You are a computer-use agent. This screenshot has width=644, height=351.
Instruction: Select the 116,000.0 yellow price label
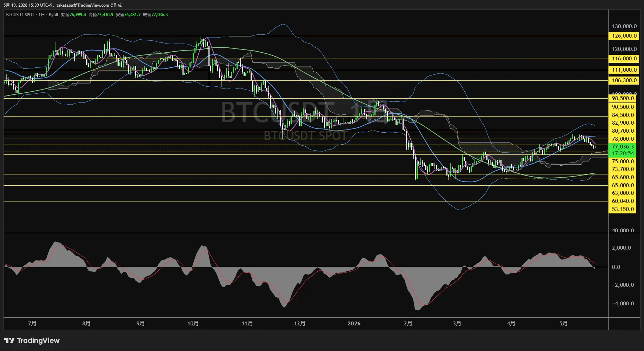pyautogui.click(x=624, y=59)
